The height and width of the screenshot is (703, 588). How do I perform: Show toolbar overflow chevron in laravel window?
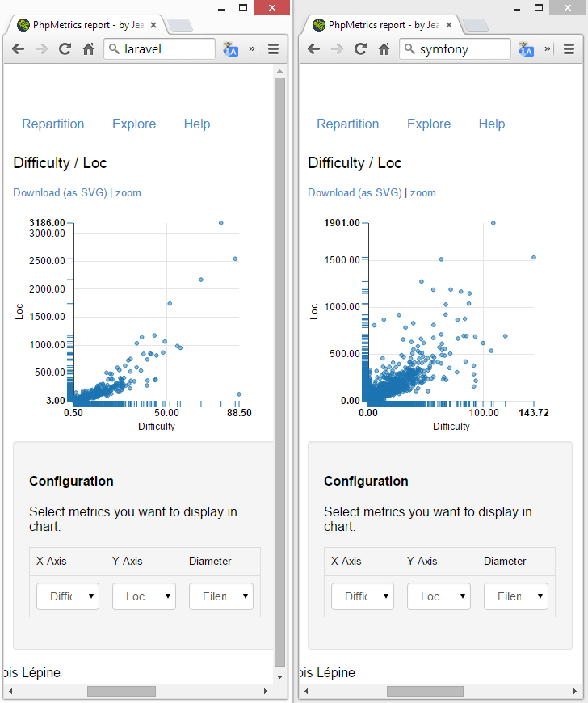(x=252, y=49)
